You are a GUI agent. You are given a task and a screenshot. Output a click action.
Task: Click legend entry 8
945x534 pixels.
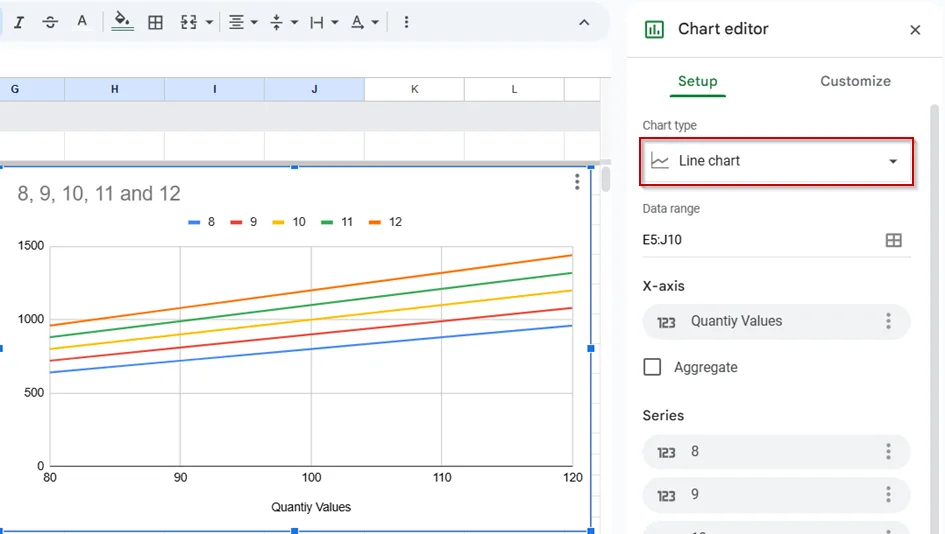click(202, 222)
